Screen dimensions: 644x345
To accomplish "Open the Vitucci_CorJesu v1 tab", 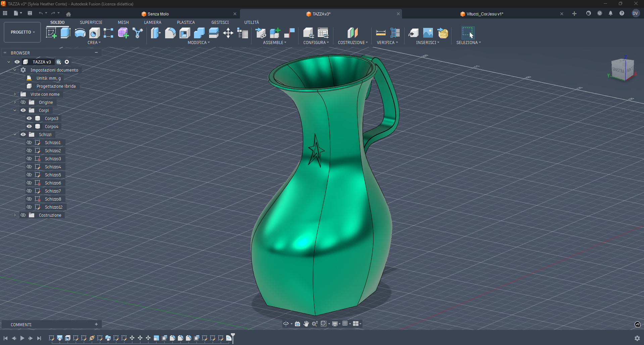I will pos(482,14).
